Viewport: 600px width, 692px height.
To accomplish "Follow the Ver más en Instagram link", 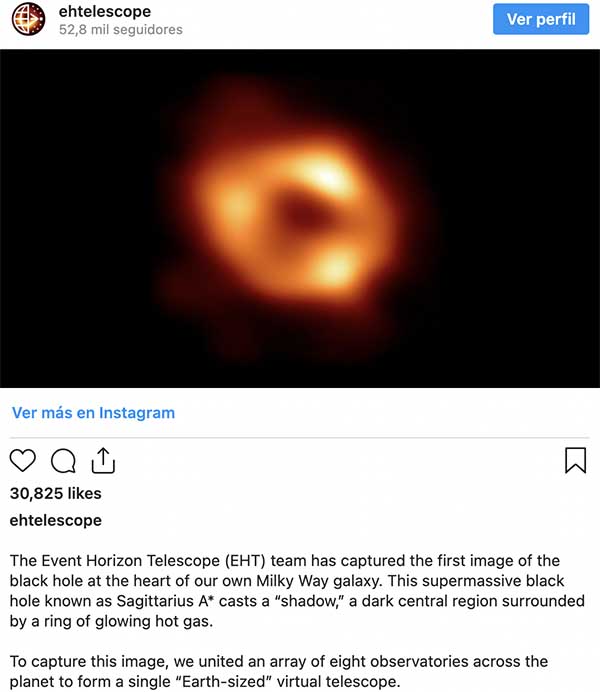I will 94,413.
